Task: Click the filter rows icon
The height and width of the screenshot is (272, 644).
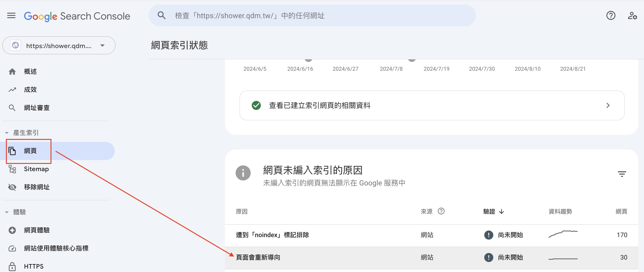Action: [x=622, y=174]
